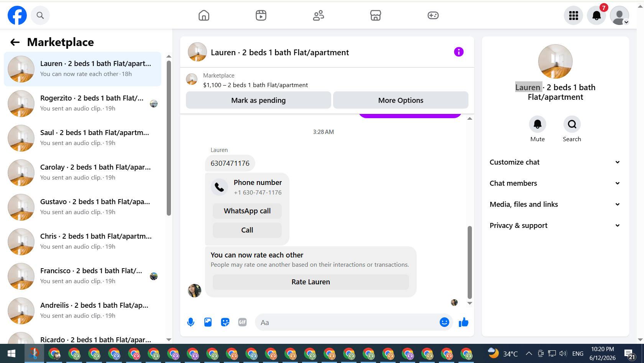This screenshot has width=644, height=363.
Task: Open taskbar volume control
Action: click(563, 353)
